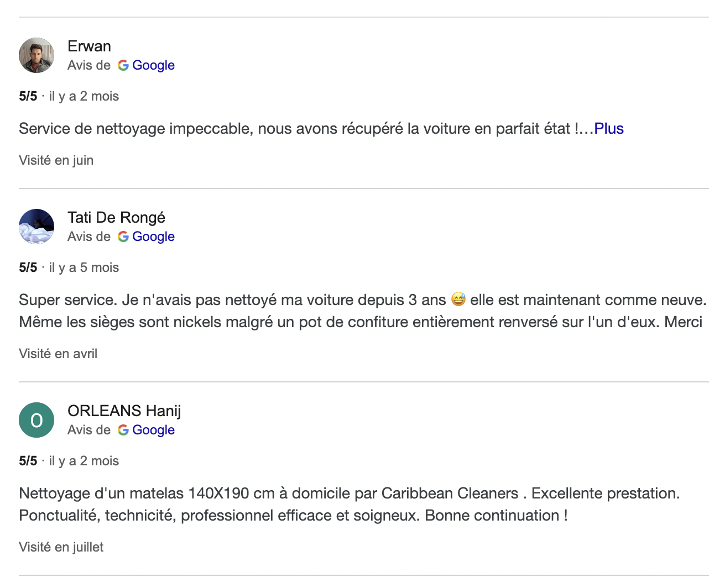Click the Google logo icon in ORLEANS Hanij's review
The image size is (709, 588).
pos(123,430)
